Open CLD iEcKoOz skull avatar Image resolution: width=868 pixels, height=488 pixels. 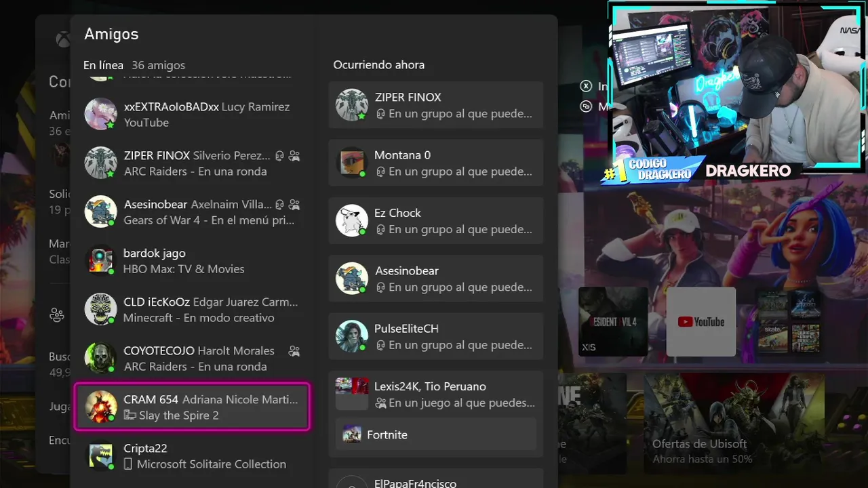[x=100, y=309]
